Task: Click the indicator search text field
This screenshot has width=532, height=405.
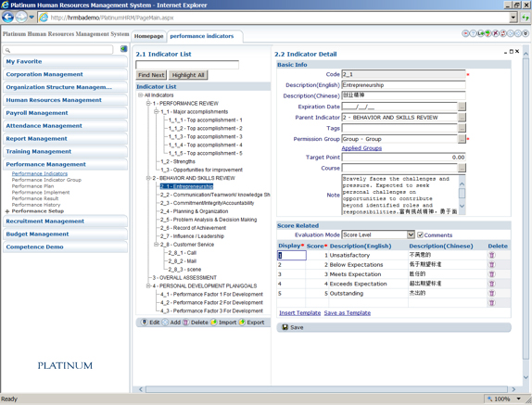Action: tap(187, 65)
